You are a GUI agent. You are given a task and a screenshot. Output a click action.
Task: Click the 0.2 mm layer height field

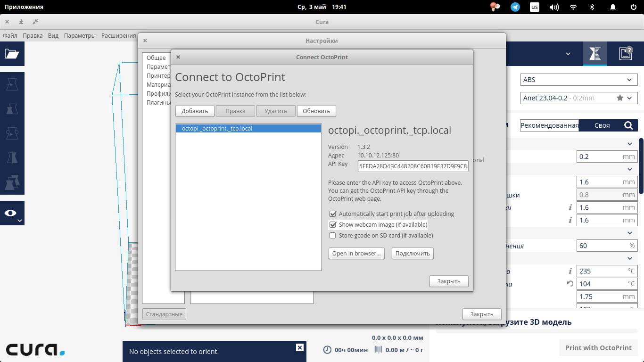tap(607, 156)
